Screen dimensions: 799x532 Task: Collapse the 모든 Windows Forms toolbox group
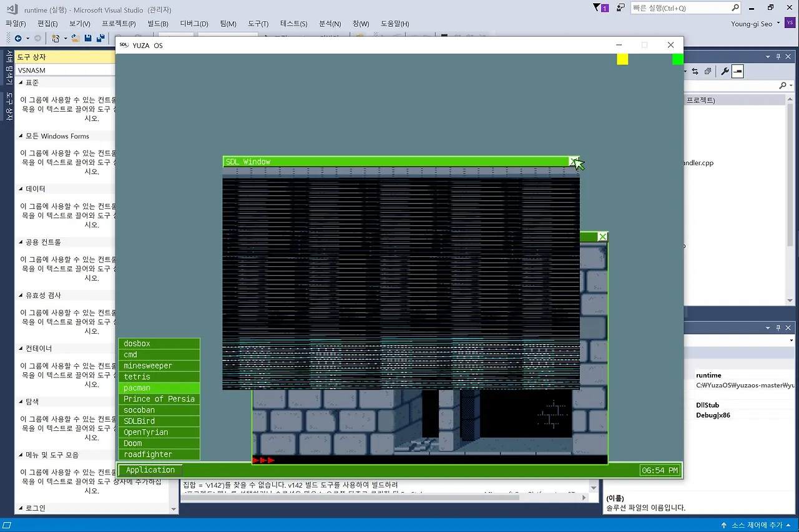pyautogui.click(x=21, y=136)
